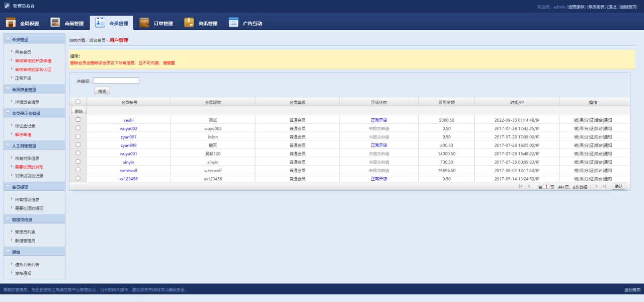Jump to first page arrow icon
This screenshot has height=302, width=644.
click(521, 186)
